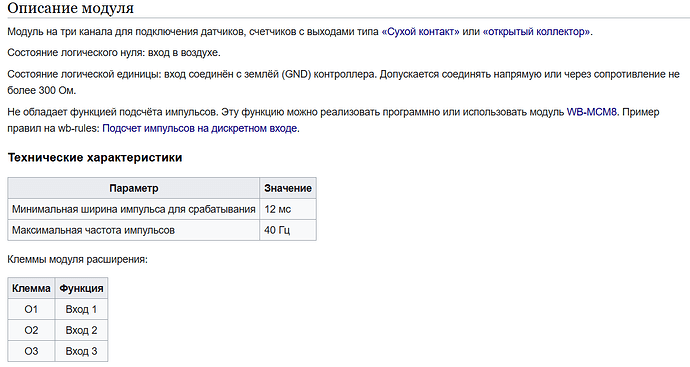The width and height of the screenshot is (690, 367).
Task: Click the 12 мс value cell
Action: pos(288,209)
